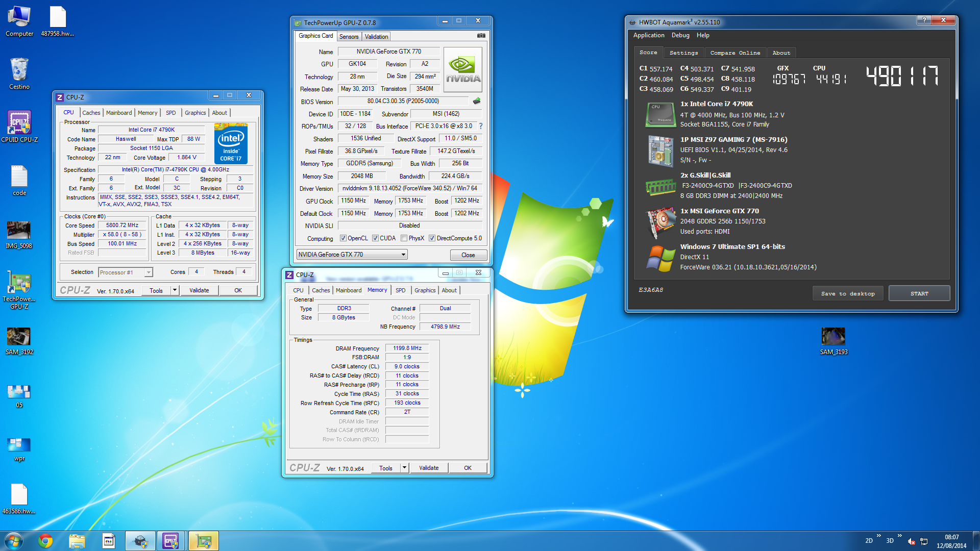The width and height of the screenshot is (980, 551).
Task: Open Processor #1 selection dropdown
Action: pos(126,272)
